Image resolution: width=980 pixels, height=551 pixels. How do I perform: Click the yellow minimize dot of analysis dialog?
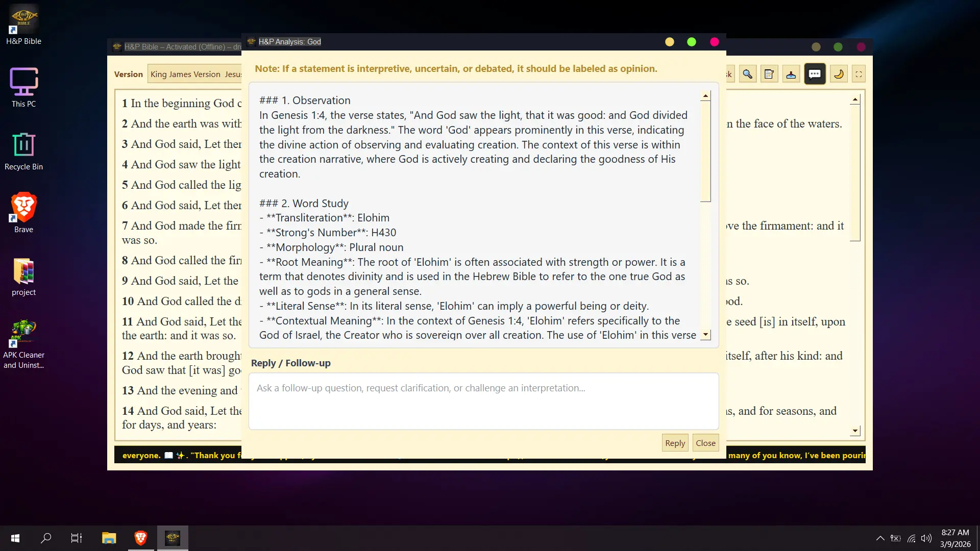(x=670, y=42)
